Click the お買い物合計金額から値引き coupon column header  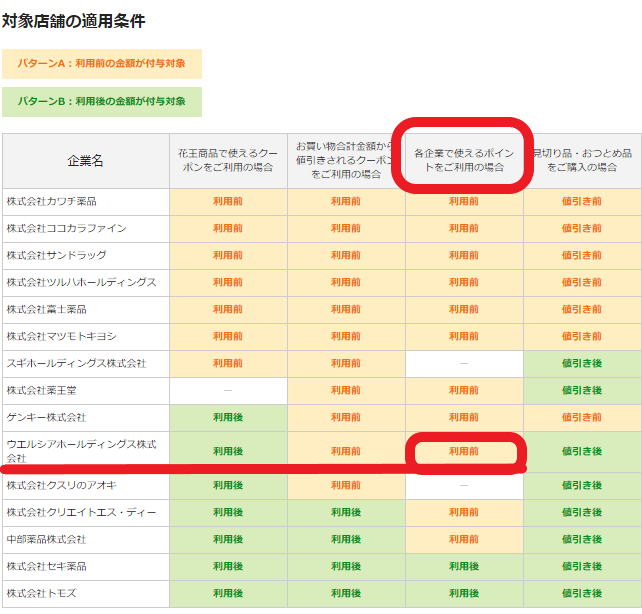(x=346, y=160)
